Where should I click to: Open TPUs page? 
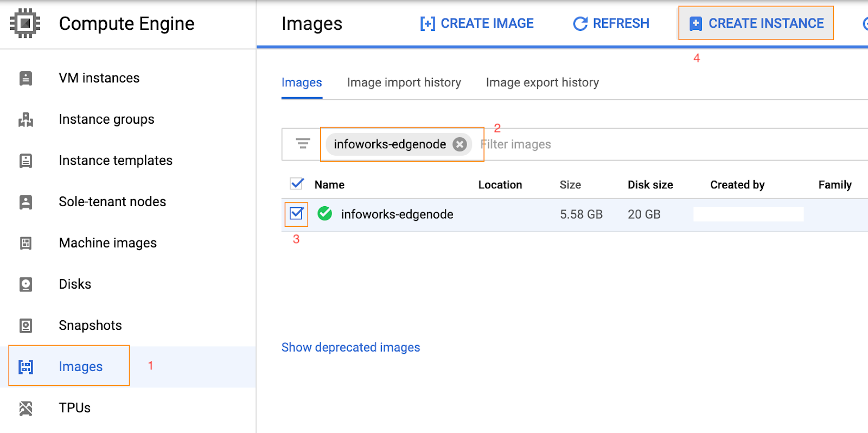[x=75, y=408]
